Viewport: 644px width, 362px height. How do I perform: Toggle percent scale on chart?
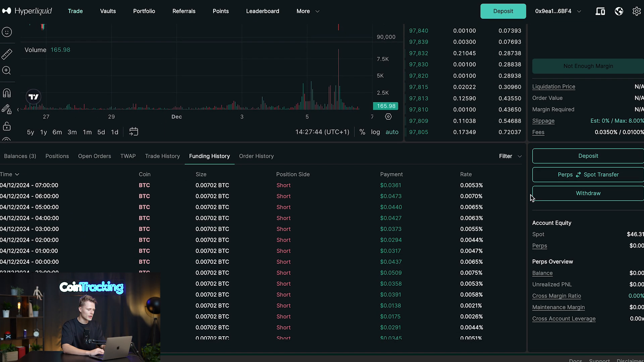[362, 132]
